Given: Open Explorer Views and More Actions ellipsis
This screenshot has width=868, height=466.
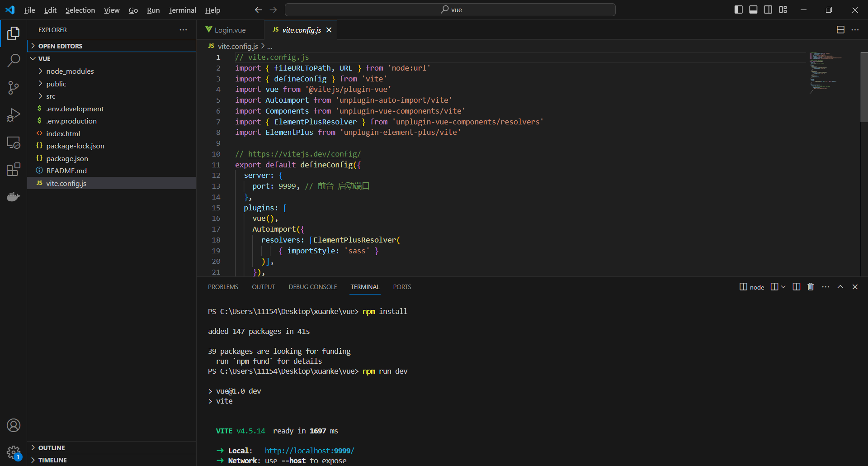Looking at the screenshot, I should tap(183, 30).
